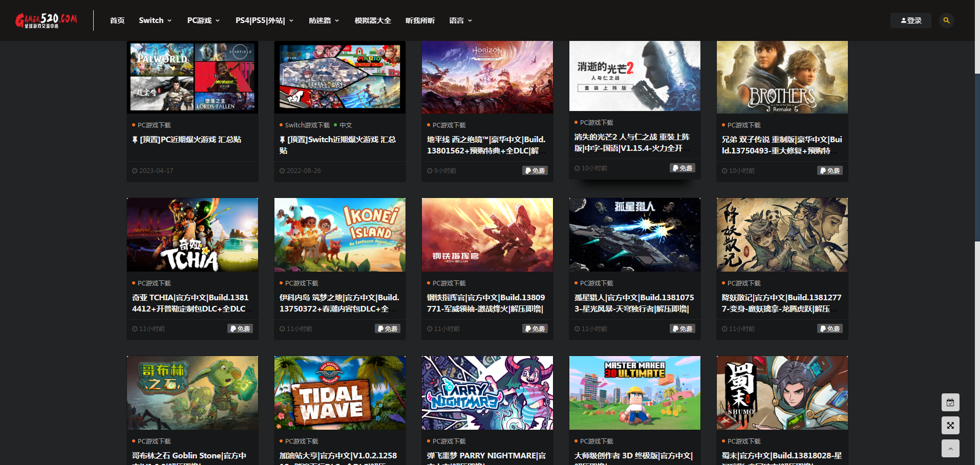Expand the 防迷路 dropdown menu
Image resolution: width=980 pixels, height=465 pixels.
point(324,20)
